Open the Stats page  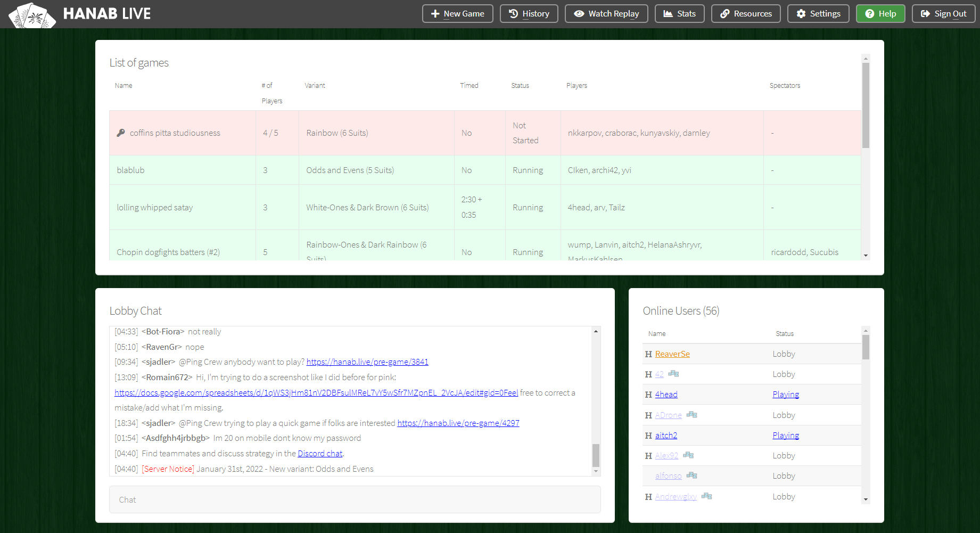[x=680, y=14]
